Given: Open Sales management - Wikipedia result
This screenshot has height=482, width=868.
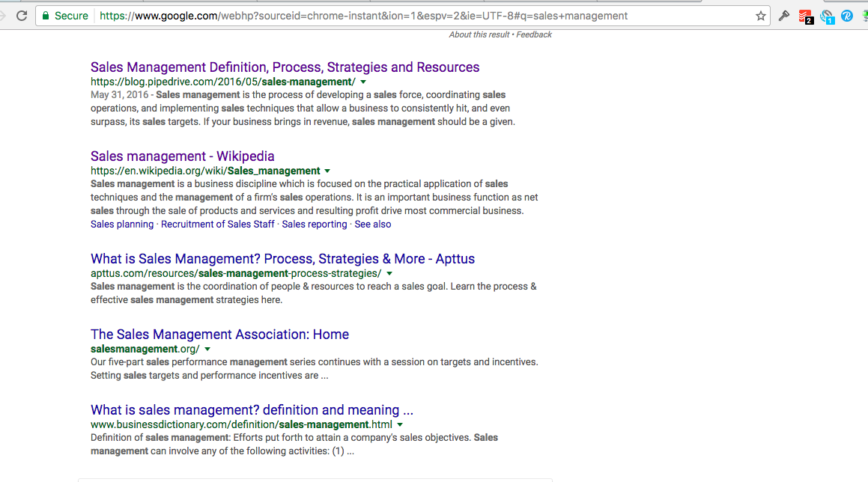Looking at the screenshot, I should click(x=183, y=156).
